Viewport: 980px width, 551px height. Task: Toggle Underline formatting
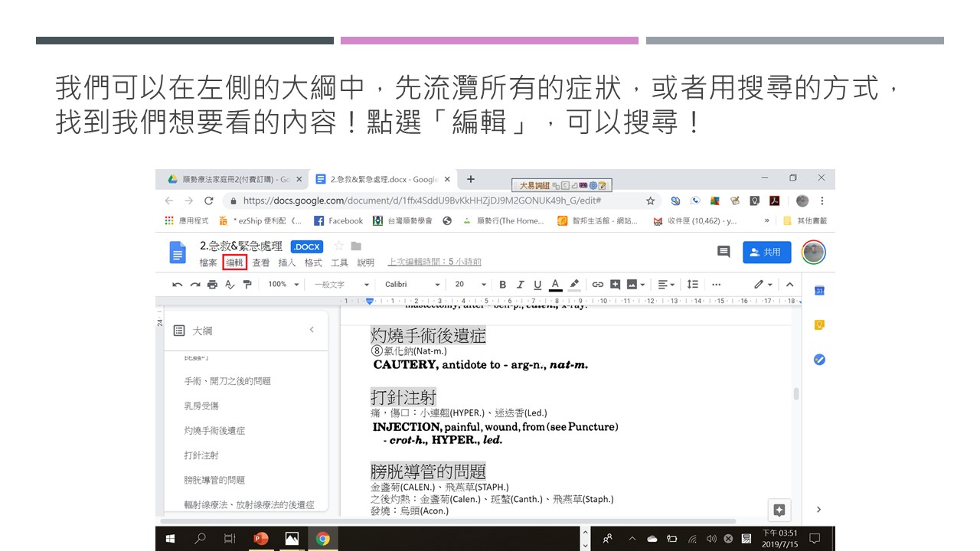pos(537,284)
